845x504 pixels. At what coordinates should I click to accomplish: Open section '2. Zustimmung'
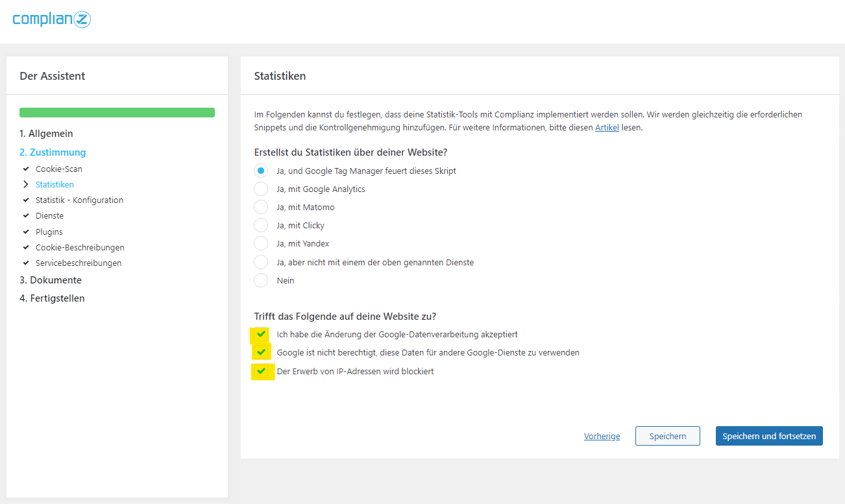pyautogui.click(x=53, y=152)
